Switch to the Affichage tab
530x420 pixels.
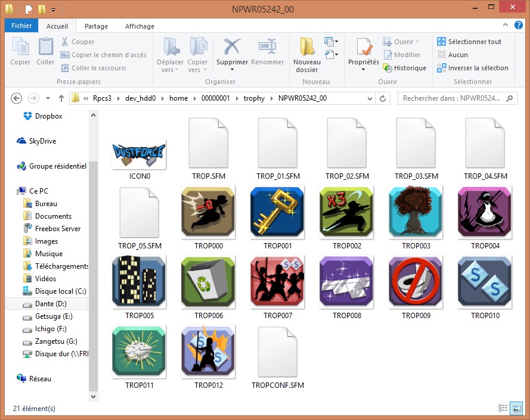click(140, 26)
